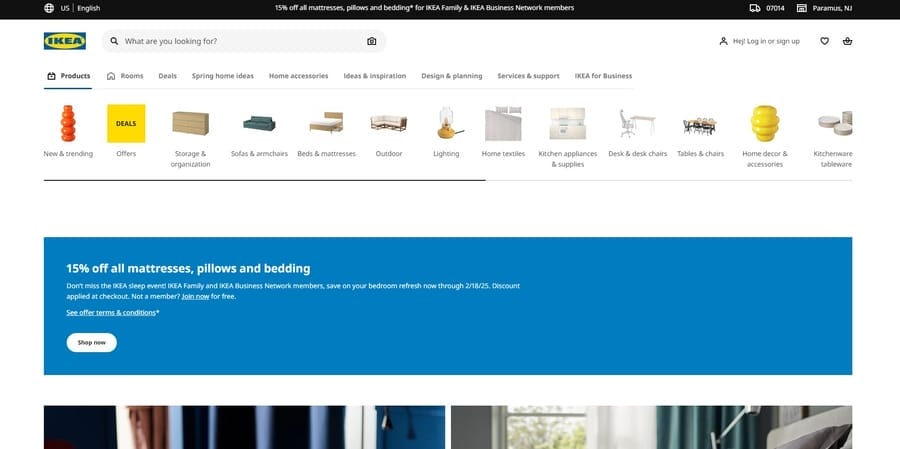Select the green sofa Sofas & armchairs image
This screenshot has width=900, height=449.
pyautogui.click(x=259, y=123)
